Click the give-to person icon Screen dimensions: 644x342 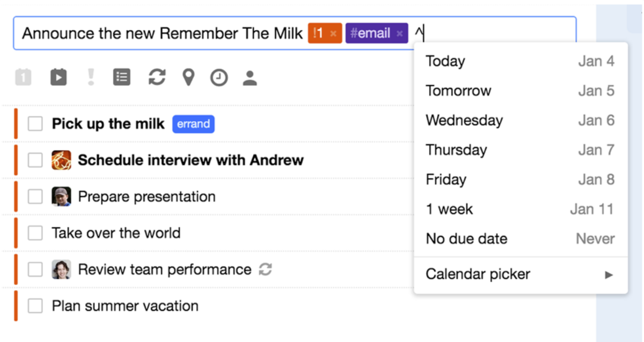click(250, 78)
